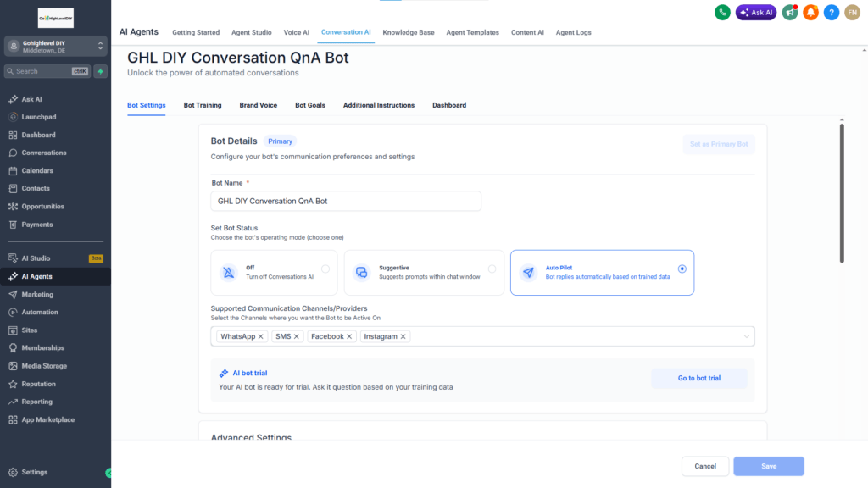Screen dimensions: 868x488
Task: Expand the communication channels dropdown arrow
Action: (746, 336)
